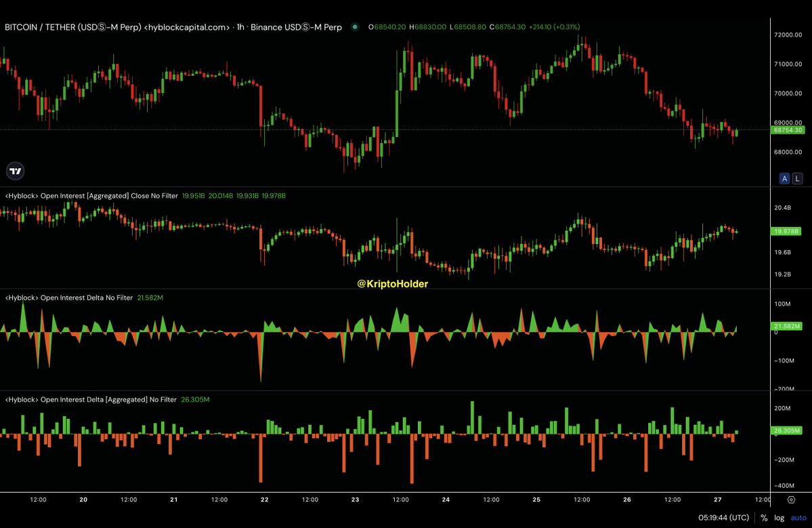Click the TradingView logo icon
812x528 pixels.
tap(16, 171)
